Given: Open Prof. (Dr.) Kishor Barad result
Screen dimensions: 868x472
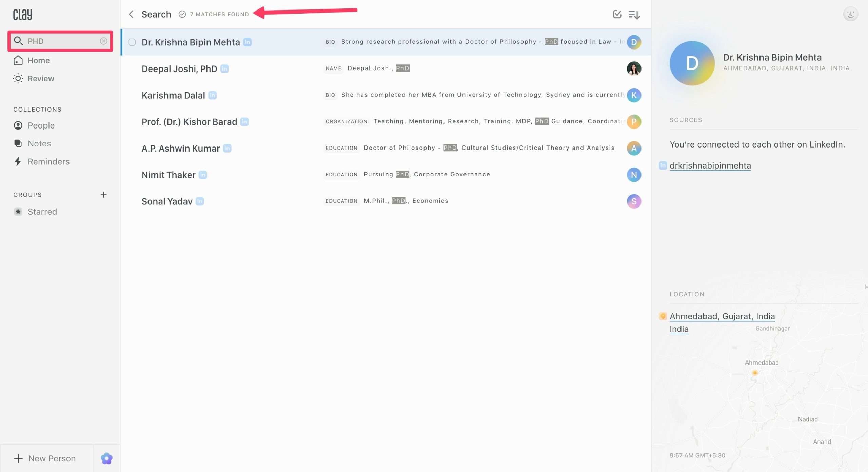Looking at the screenshot, I should [x=386, y=122].
